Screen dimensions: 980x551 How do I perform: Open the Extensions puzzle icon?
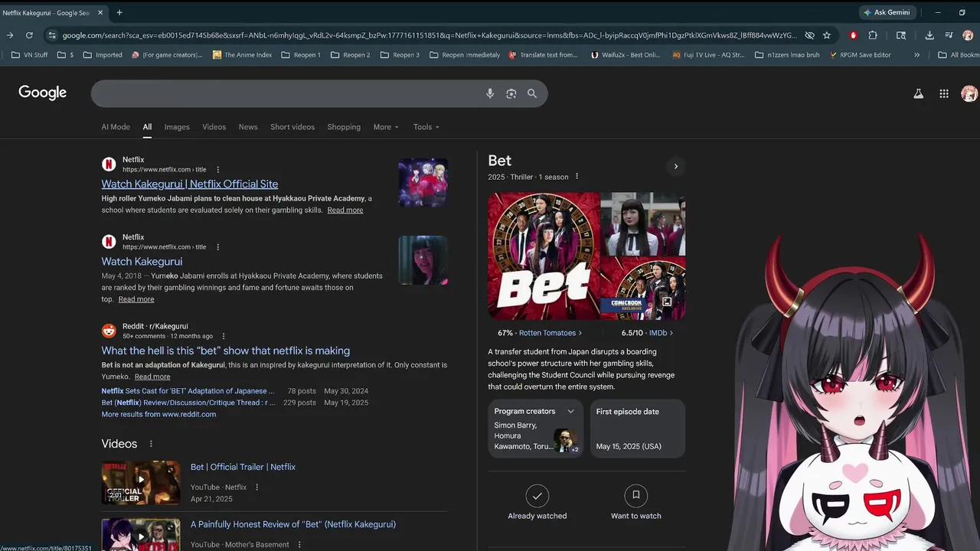(873, 35)
